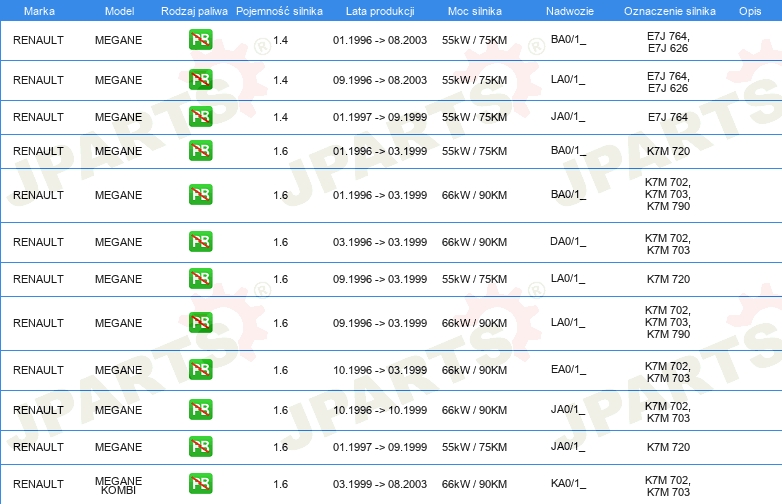Click fuel icon in MEGANE KOMBI row
Viewport: 782px width, 504px height.
(200, 483)
